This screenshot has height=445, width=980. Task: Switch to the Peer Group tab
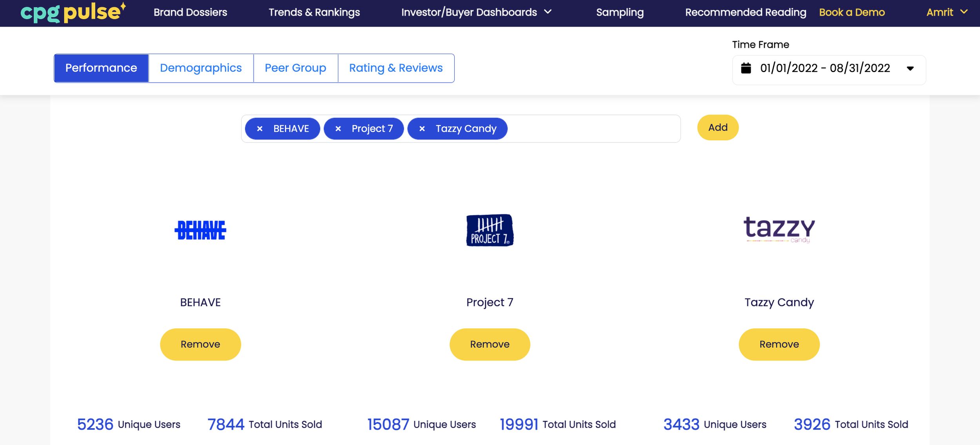tap(295, 68)
